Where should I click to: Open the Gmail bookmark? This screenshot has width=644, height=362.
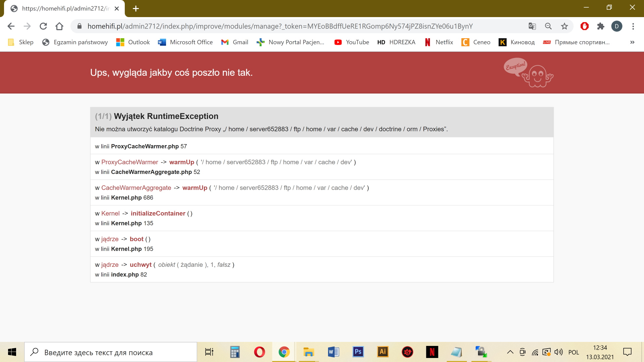(235, 42)
